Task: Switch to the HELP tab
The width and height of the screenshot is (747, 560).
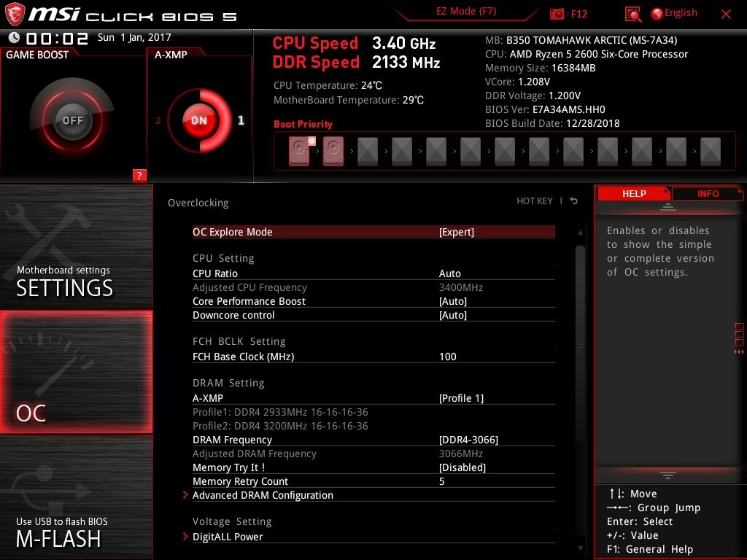Action: 634,193
